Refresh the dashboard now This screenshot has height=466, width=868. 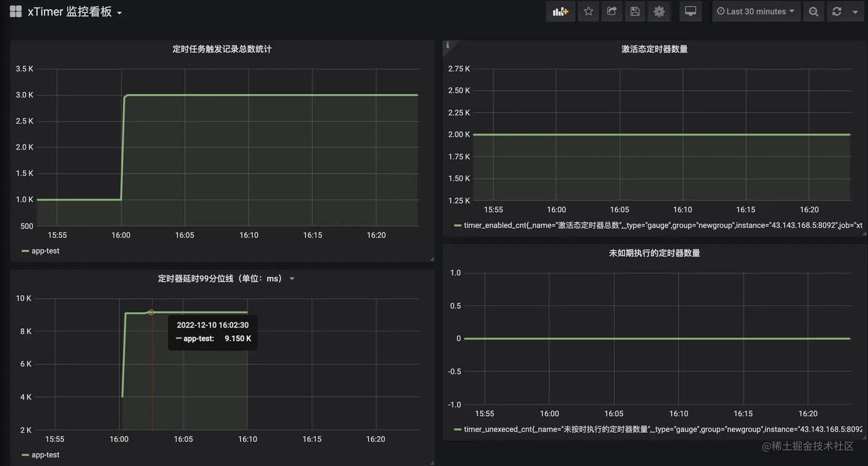point(837,11)
